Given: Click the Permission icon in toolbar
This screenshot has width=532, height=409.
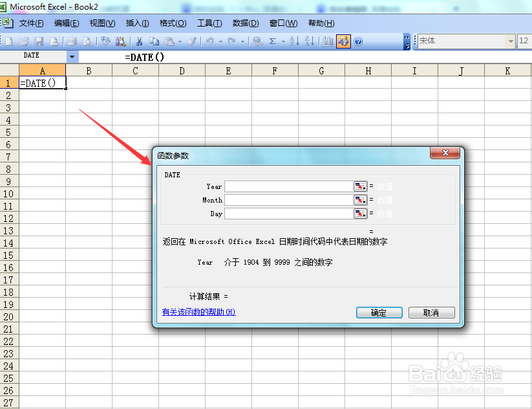Looking at the screenshot, I should pos(54,41).
